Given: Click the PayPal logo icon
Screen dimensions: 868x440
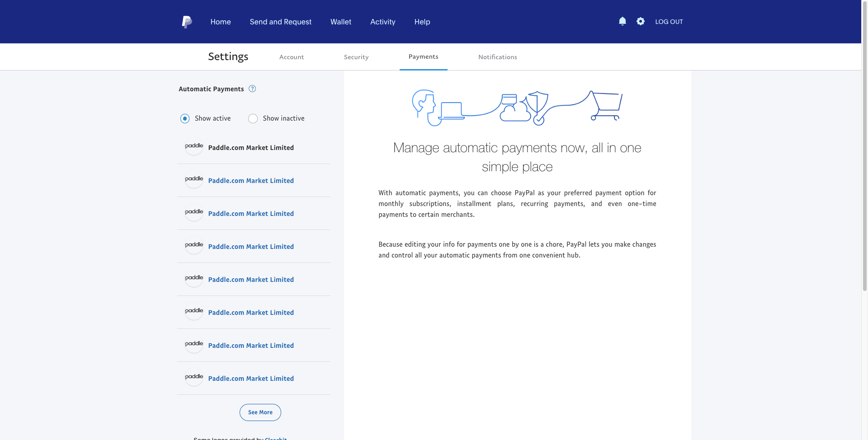Looking at the screenshot, I should tap(187, 22).
